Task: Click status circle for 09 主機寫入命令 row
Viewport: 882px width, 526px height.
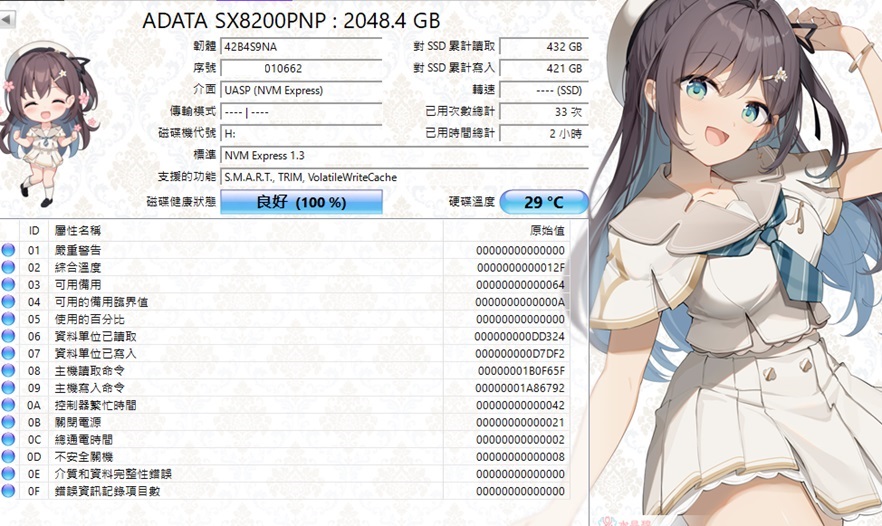Action: click(x=8, y=388)
